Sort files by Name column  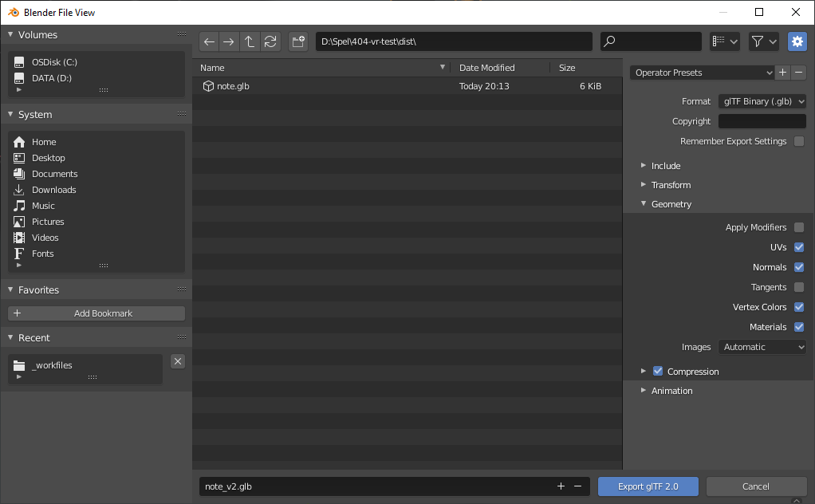pyautogui.click(x=321, y=68)
